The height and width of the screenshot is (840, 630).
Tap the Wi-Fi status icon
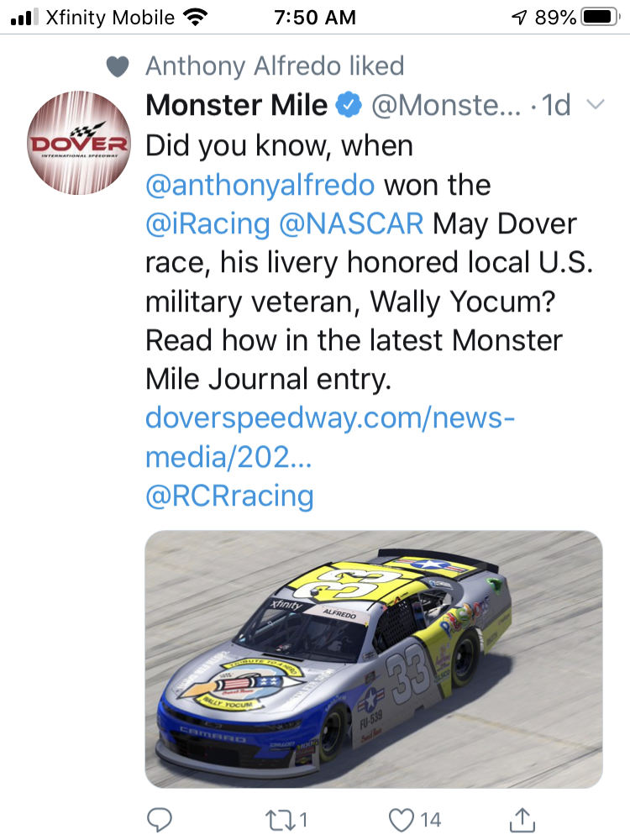pos(195,17)
